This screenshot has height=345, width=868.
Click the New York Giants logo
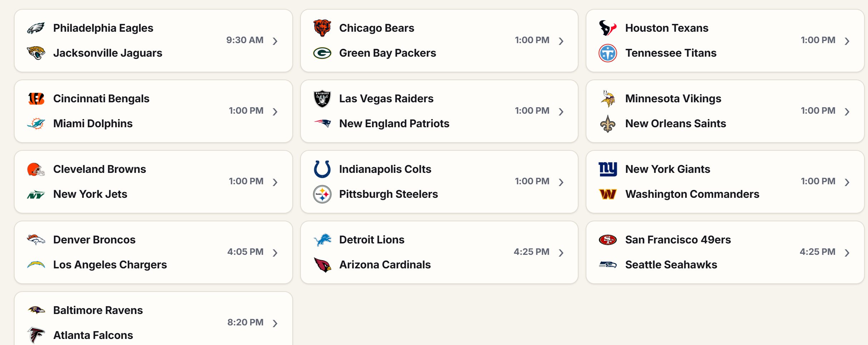point(608,169)
